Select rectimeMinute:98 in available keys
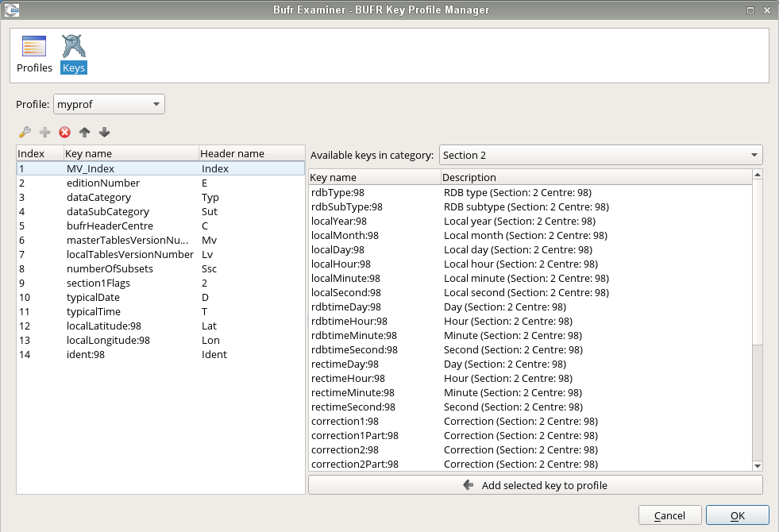Viewport: 779px width, 532px height. (x=530, y=392)
